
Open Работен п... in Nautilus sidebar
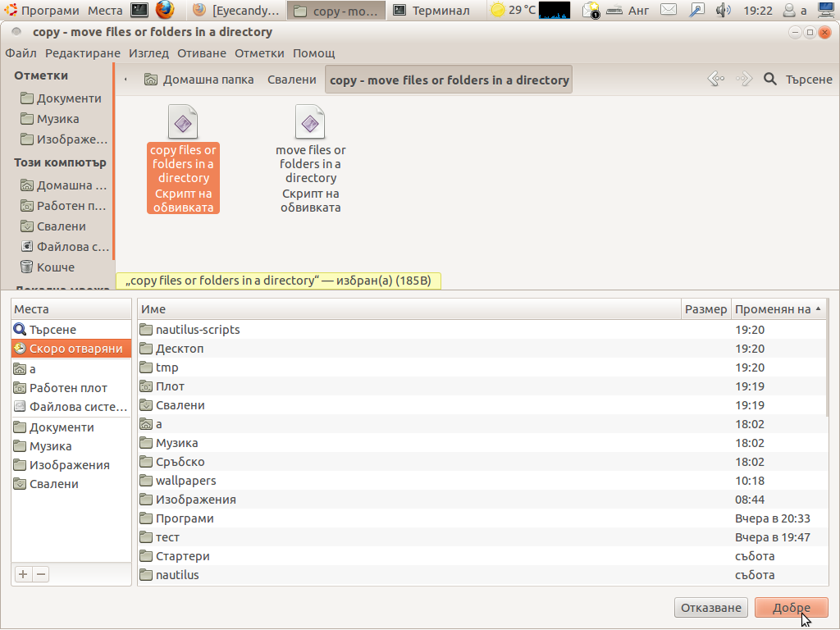point(63,206)
